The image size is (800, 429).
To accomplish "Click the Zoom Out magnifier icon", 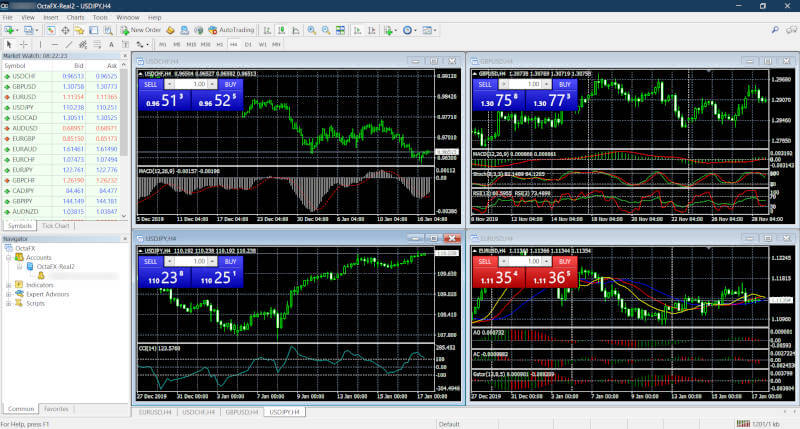I will [325, 31].
